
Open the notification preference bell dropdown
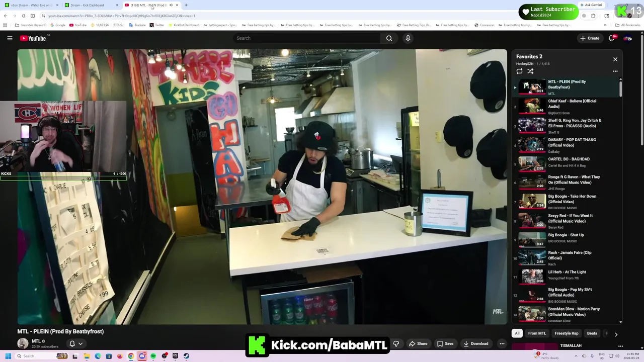[75, 344]
